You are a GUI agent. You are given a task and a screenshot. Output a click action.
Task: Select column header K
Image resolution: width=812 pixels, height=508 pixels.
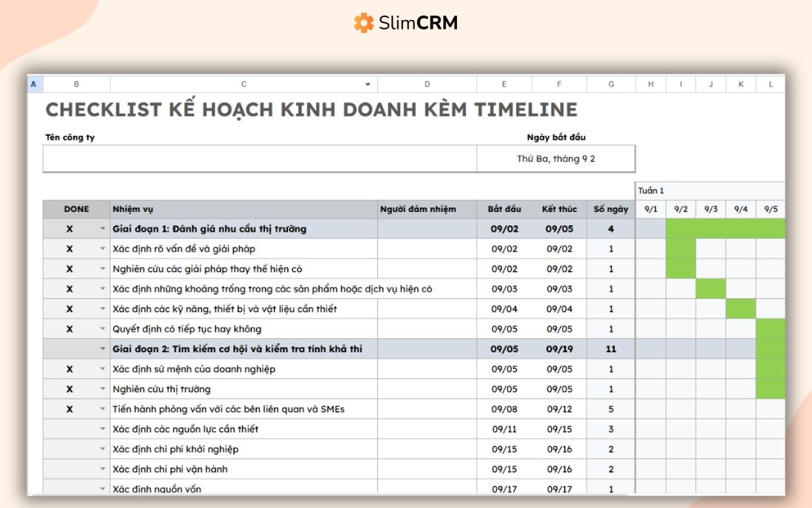pos(741,84)
